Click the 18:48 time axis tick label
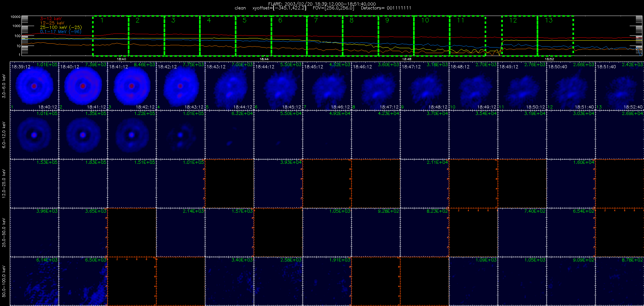This screenshot has height=306, width=644. (x=407, y=59)
